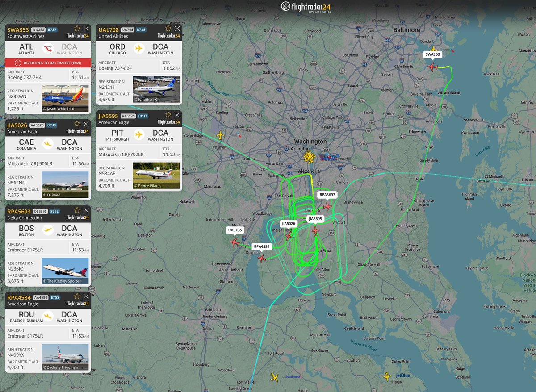Select the red JIA5026 aircraft icon

coord(289,235)
